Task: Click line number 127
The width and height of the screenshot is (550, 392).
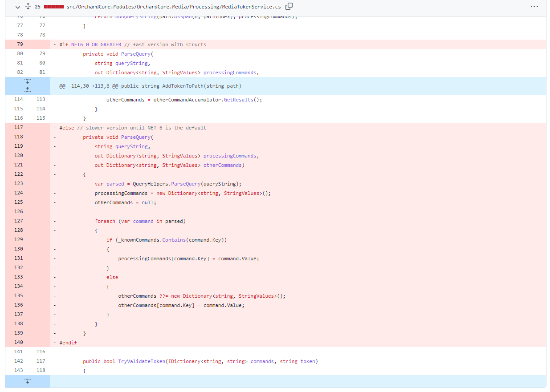Action: click(x=19, y=221)
